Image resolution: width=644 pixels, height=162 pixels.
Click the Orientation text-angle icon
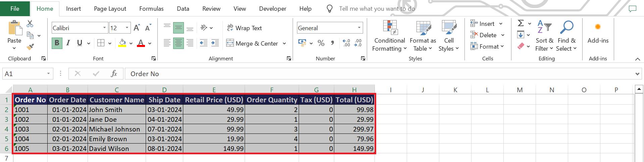point(204,28)
